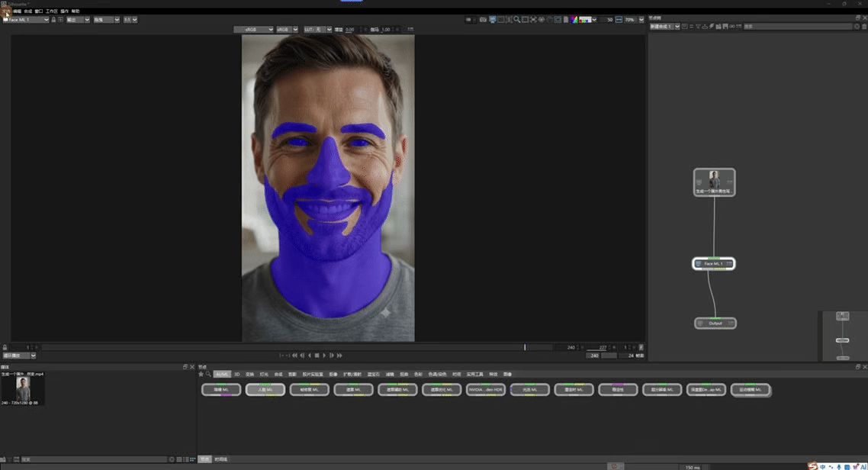Open the 循环播放 loop mode dropdown
Screen dimensions: 868x470
click(x=19, y=356)
